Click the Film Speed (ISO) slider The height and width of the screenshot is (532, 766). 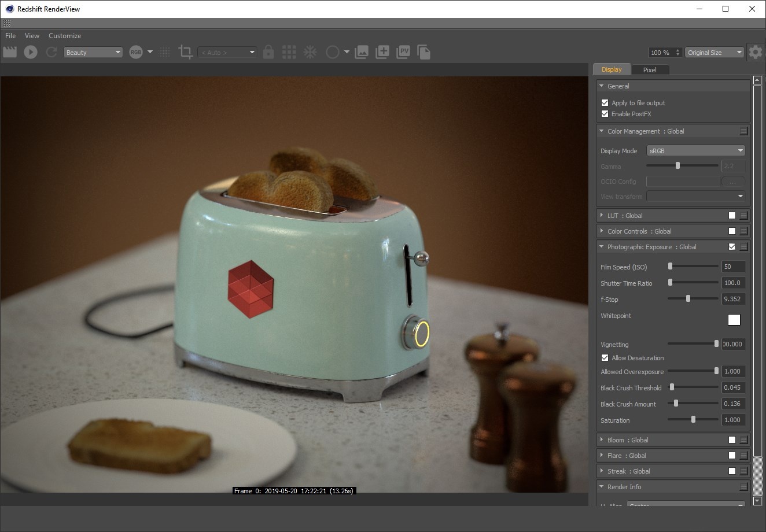693,266
